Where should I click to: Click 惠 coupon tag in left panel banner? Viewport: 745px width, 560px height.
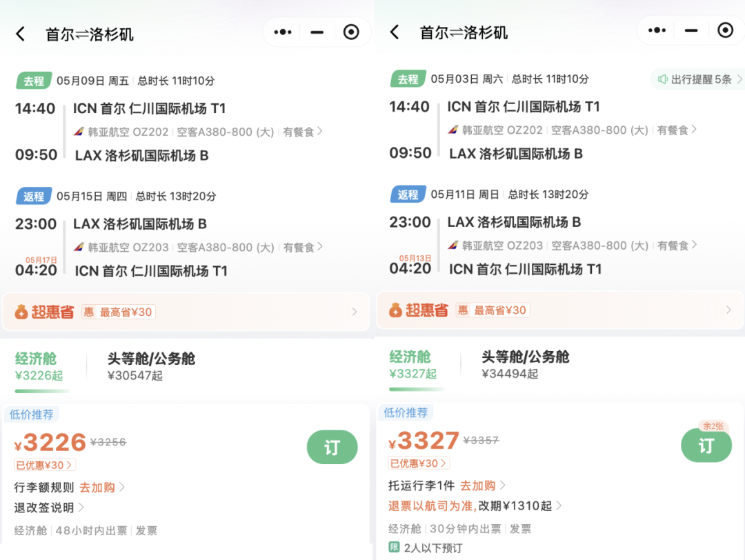pyautogui.click(x=89, y=312)
